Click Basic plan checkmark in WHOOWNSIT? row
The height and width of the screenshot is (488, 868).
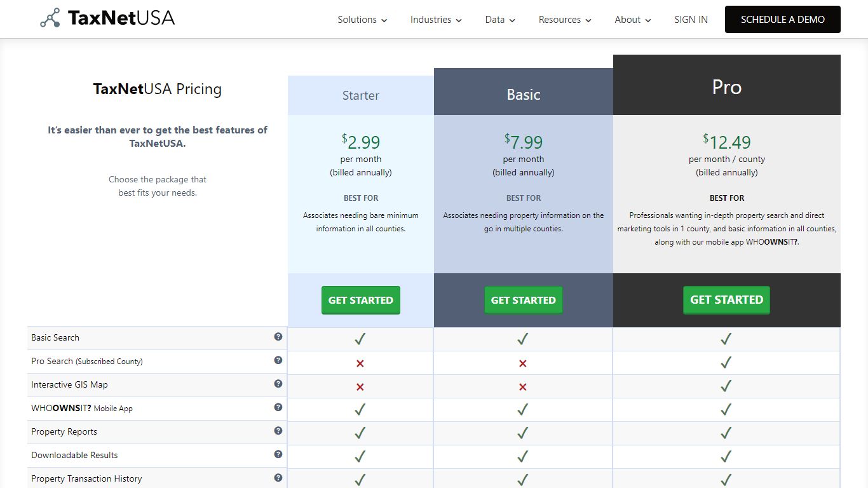(523, 410)
